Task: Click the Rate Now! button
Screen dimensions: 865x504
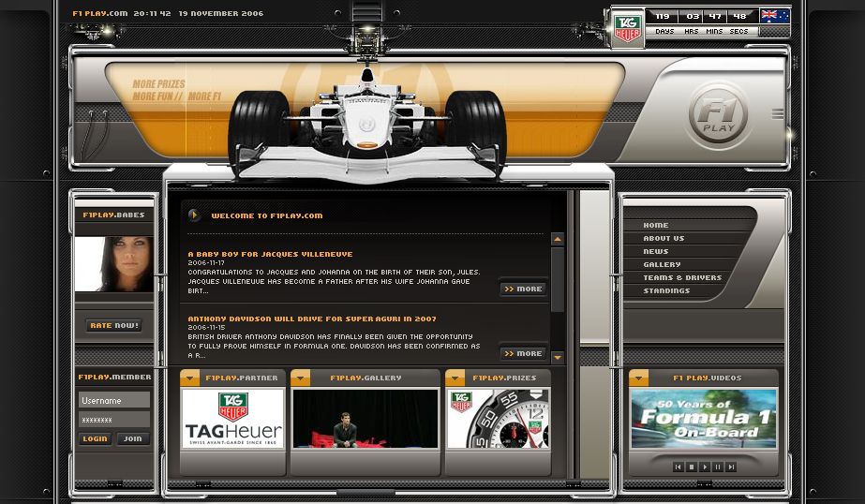Action: click(113, 325)
